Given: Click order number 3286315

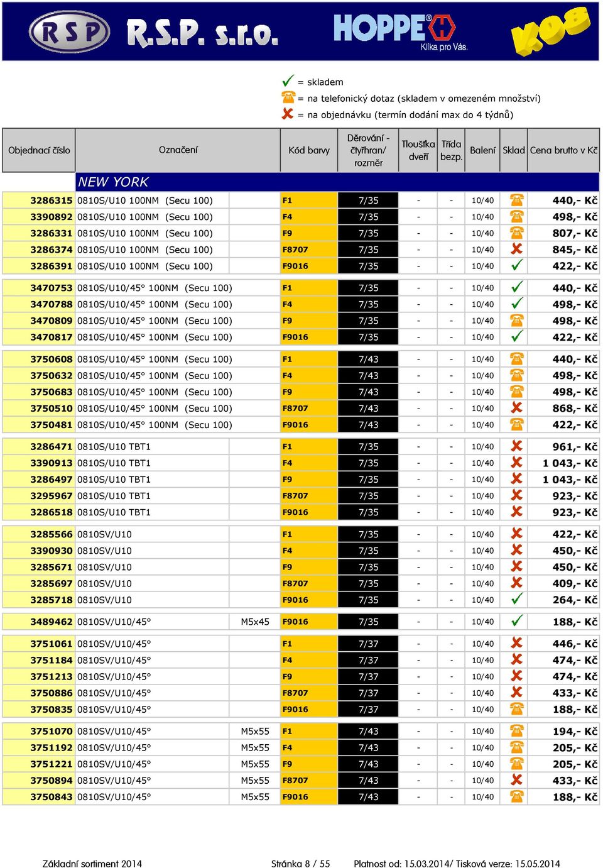Looking at the screenshot, I should click(x=52, y=201).
